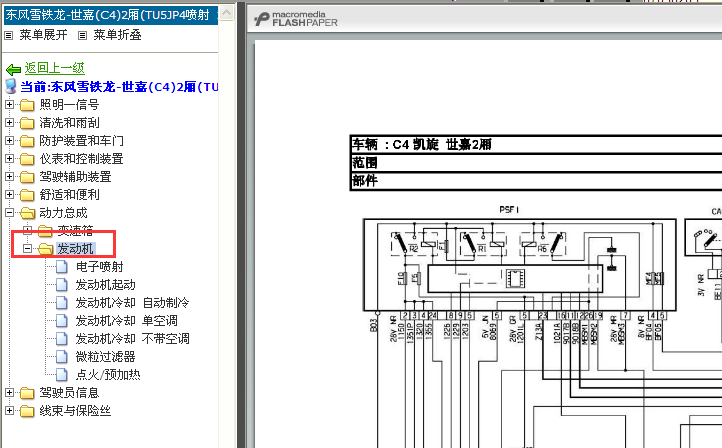Screen dimensions: 722x448
Task: Expand the 仪表和控制装置 tree node
Action: (x=9, y=158)
